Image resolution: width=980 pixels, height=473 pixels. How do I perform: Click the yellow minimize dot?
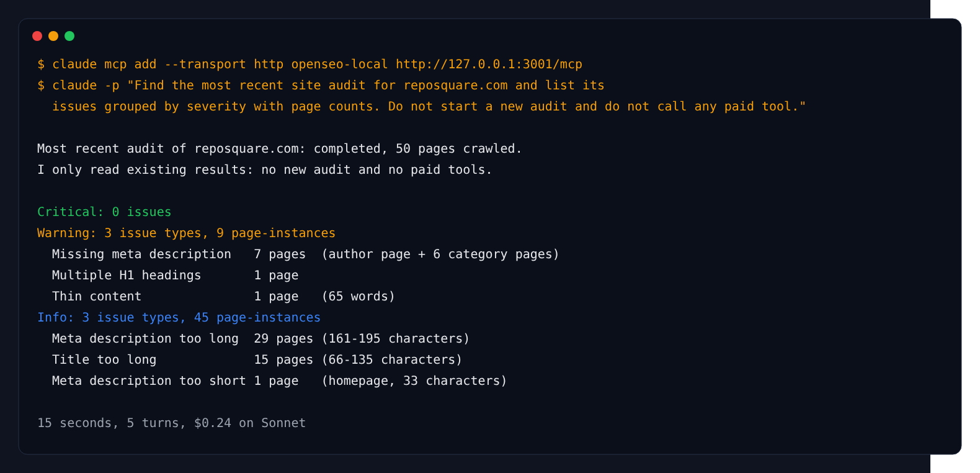pos(53,36)
